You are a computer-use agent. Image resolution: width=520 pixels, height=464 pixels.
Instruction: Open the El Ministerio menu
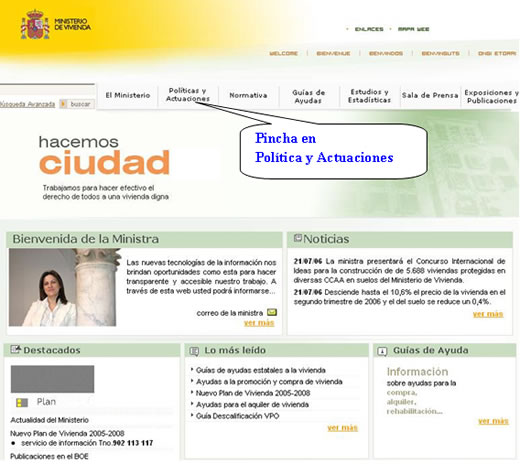pos(128,95)
